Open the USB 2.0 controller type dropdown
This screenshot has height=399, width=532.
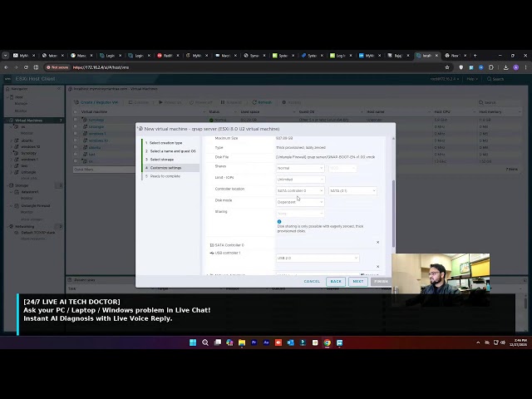(318, 258)
